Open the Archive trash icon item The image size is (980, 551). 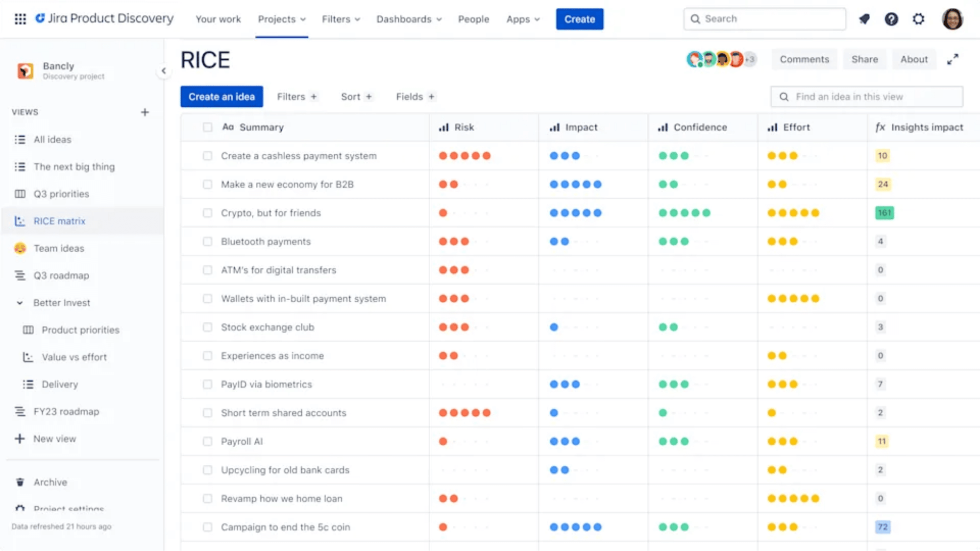point(20,482)
